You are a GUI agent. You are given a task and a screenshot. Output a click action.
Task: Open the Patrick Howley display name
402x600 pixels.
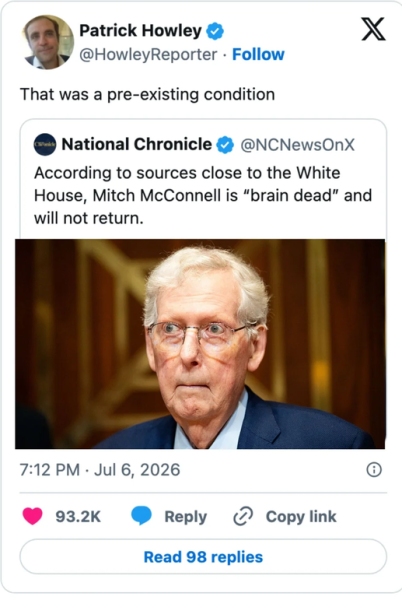tap(140, 31)
